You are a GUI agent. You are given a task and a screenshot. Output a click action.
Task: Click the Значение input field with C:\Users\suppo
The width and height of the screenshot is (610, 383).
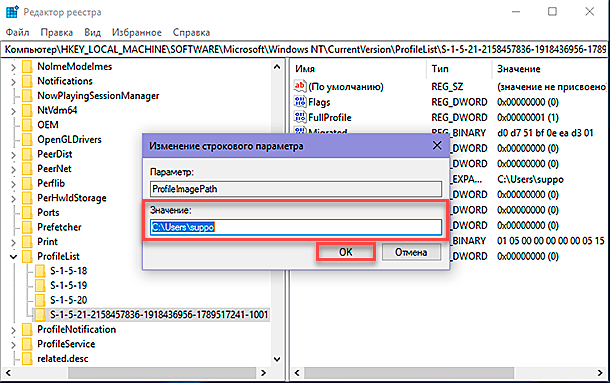pyautogui.click(x=296, y=227)
